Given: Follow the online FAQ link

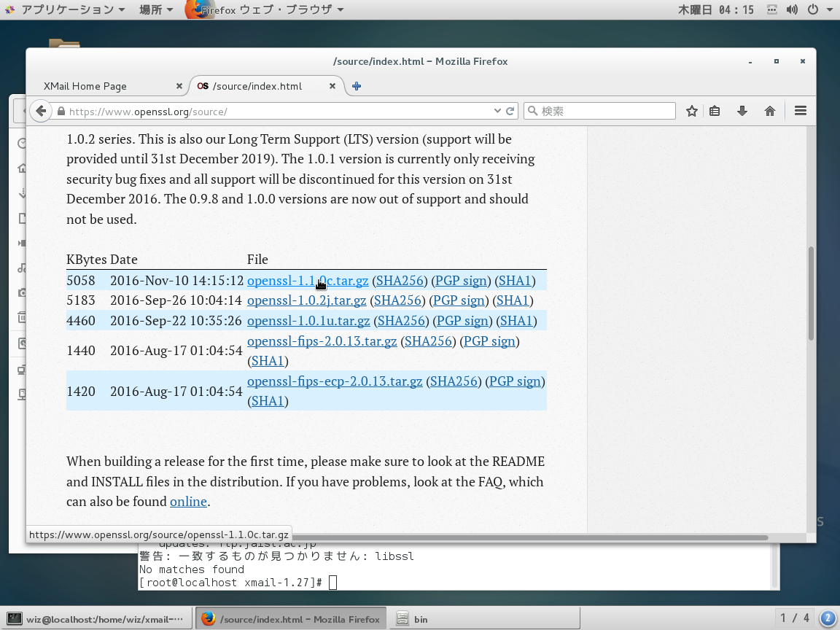Looking at the screenshot, I should tap(188, 502).
